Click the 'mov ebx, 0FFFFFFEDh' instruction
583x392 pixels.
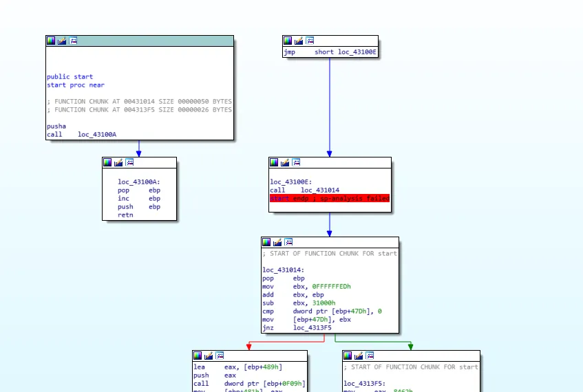tap(307, 287)
